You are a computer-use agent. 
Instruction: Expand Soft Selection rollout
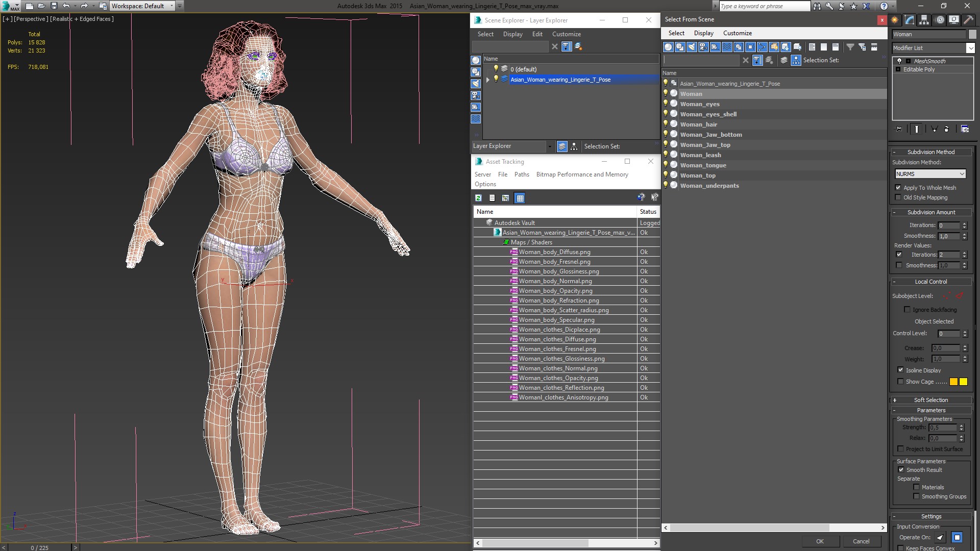[931, 400]
